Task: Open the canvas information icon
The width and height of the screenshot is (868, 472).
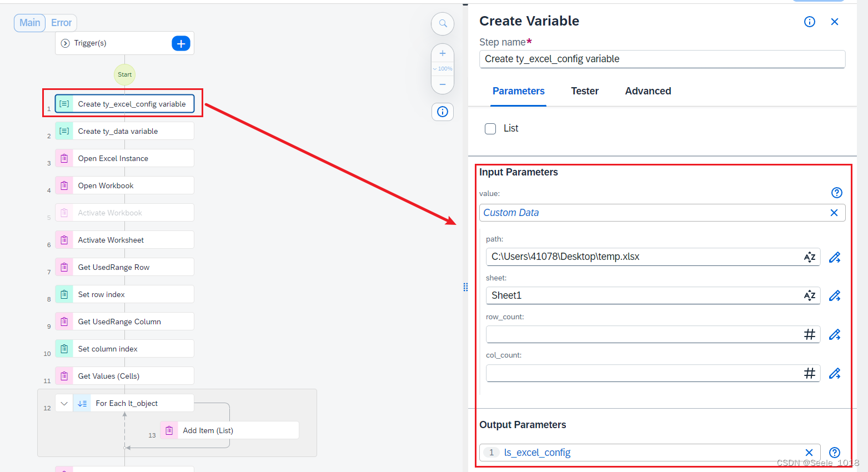Action: (x=443, y=112)
